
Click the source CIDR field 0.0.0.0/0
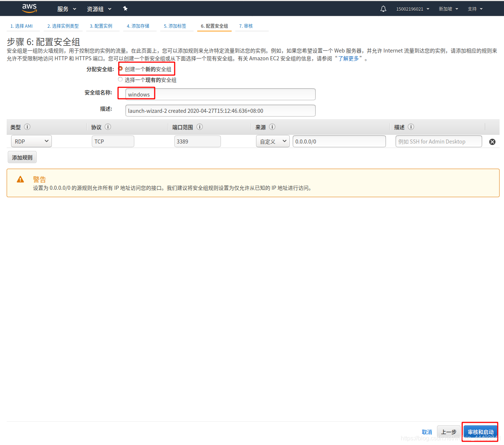[339, 141]
